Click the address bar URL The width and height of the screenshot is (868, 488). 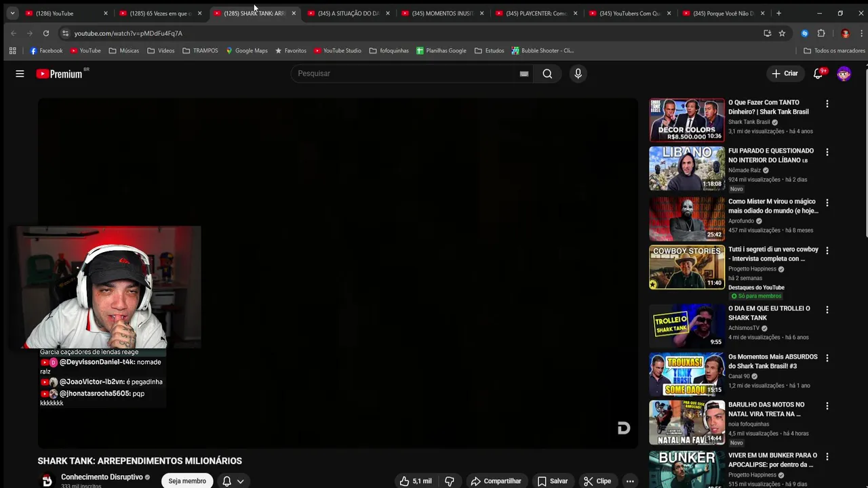click(x=128, y=33)
